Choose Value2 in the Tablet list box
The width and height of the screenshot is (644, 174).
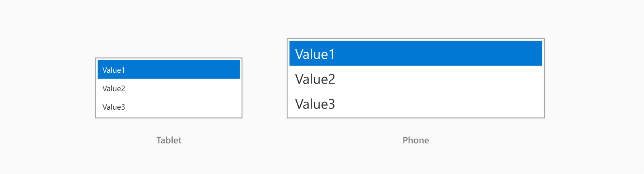169,88
